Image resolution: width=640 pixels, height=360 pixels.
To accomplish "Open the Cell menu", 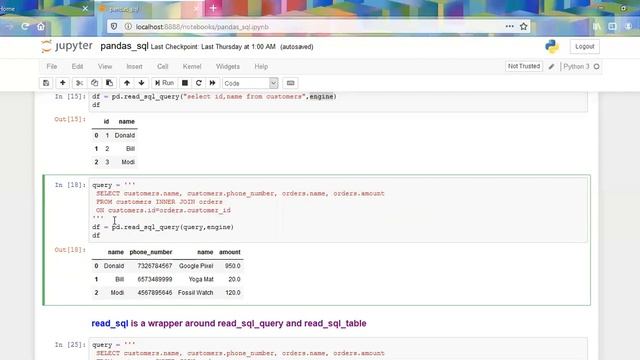I will 162,67.
